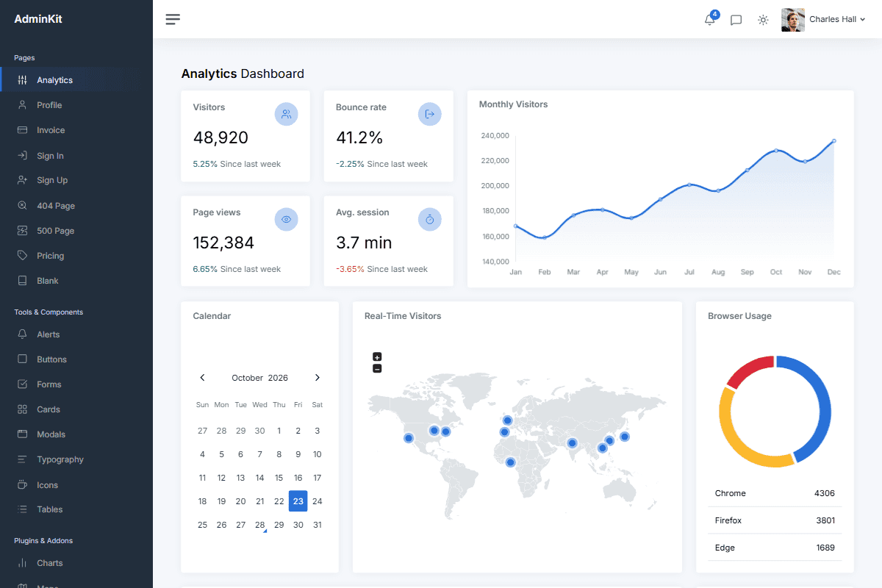
Task: Open the messages speech bubble icon
Action: coord(736,20)
